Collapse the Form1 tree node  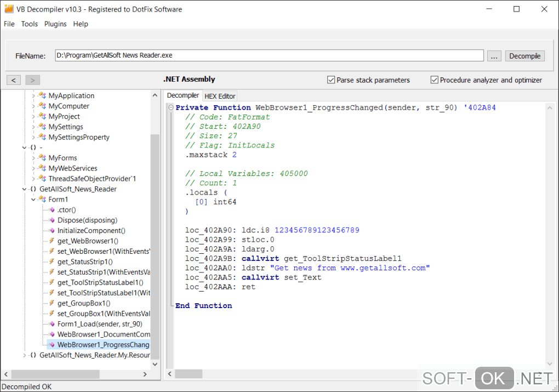point(33,200)
